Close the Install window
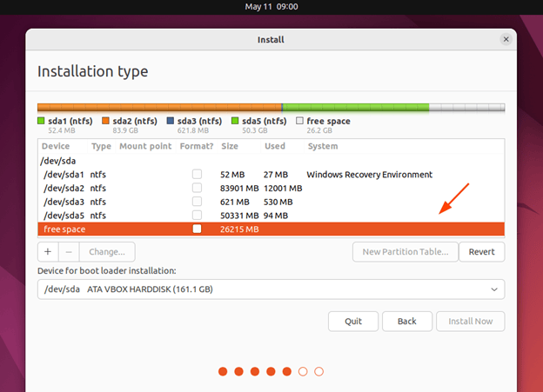543x392 pixels. 506,40
